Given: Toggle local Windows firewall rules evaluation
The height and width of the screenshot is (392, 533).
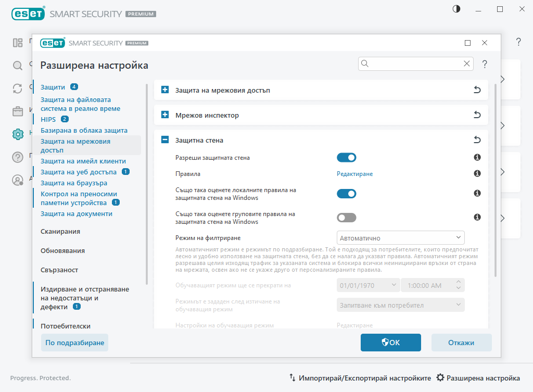Looking at the screenshot, I should click(x=346, y=194).
